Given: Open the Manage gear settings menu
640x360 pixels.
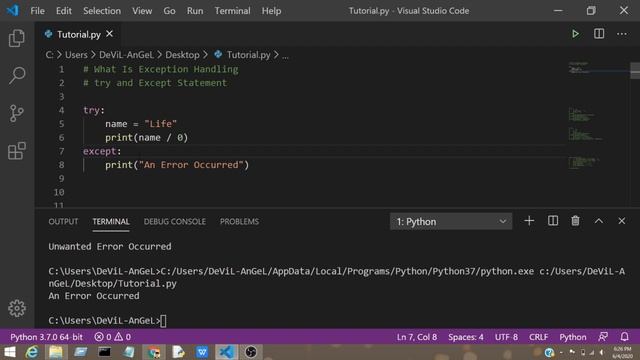Looking at the screenshot, I should [17, 308].
